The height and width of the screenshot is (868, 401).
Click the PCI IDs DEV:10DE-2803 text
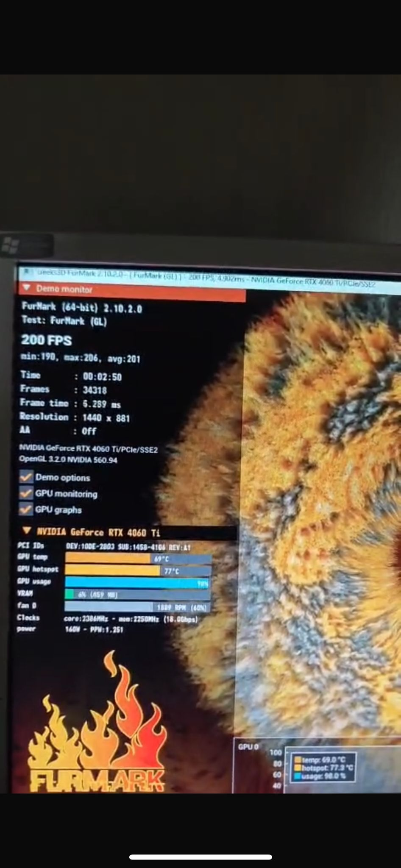pos(128,547)
